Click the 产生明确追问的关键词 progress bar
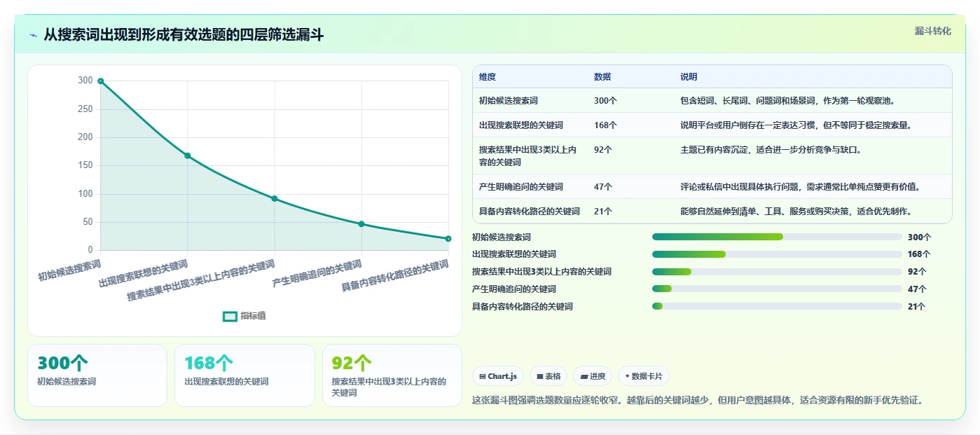This screenshot has height=435, width=980. [x=777, y=289]
